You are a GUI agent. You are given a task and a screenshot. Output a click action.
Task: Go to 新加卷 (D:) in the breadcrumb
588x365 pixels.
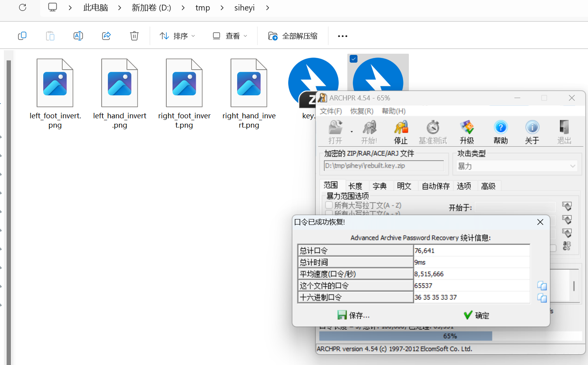(151, 8)
